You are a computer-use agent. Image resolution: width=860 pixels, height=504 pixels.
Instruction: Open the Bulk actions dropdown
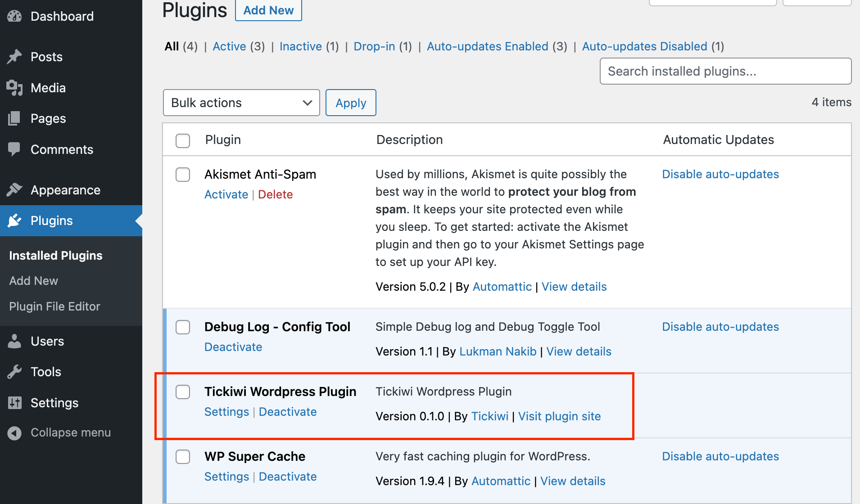coord(241,103)
